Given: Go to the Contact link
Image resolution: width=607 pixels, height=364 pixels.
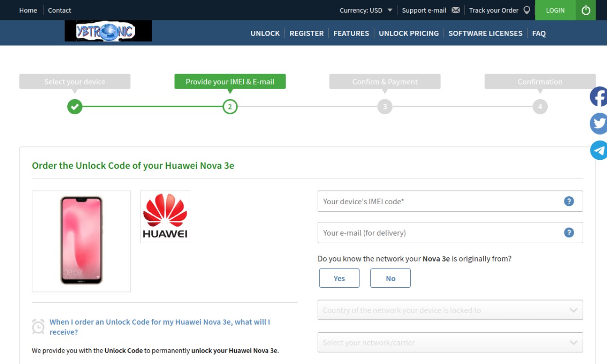Looking at the screenshot, I should pyautogui.click(x=59, y=10).
